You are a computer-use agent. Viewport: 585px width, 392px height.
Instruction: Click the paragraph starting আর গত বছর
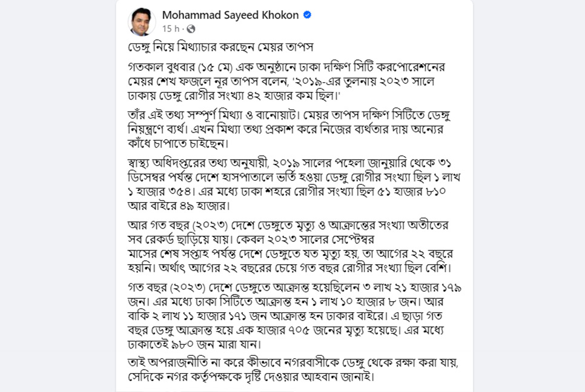point(290,247)
